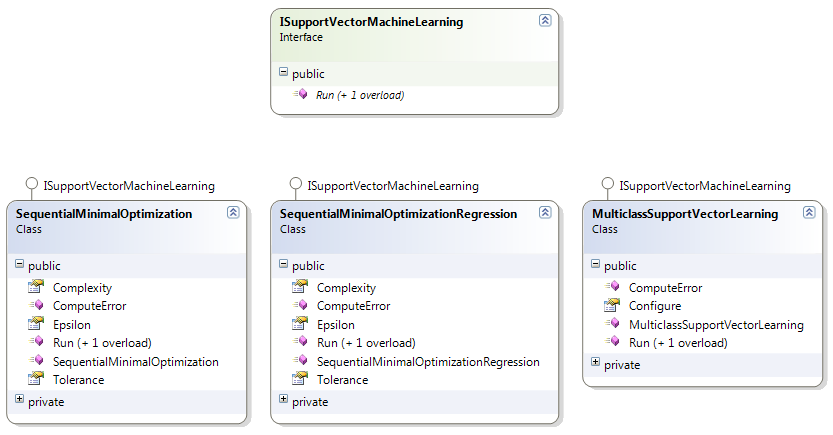Collapse the public section of the interface
833x435 pixels.
tap(283, 72)
